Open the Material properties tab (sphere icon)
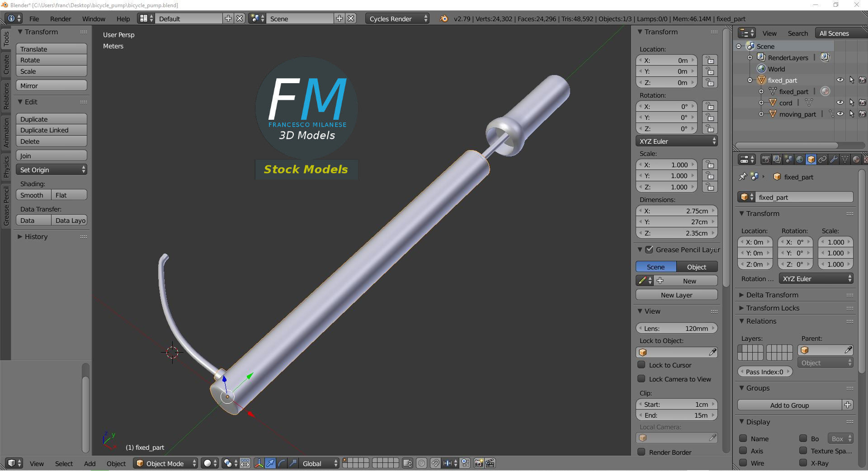This screenshot has width=868, height=471. tap(856, 159)
